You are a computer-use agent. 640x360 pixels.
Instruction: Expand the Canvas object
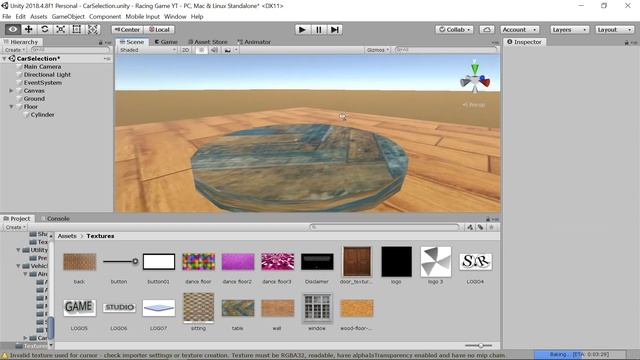pyautogui.click(x=11, y=91)
